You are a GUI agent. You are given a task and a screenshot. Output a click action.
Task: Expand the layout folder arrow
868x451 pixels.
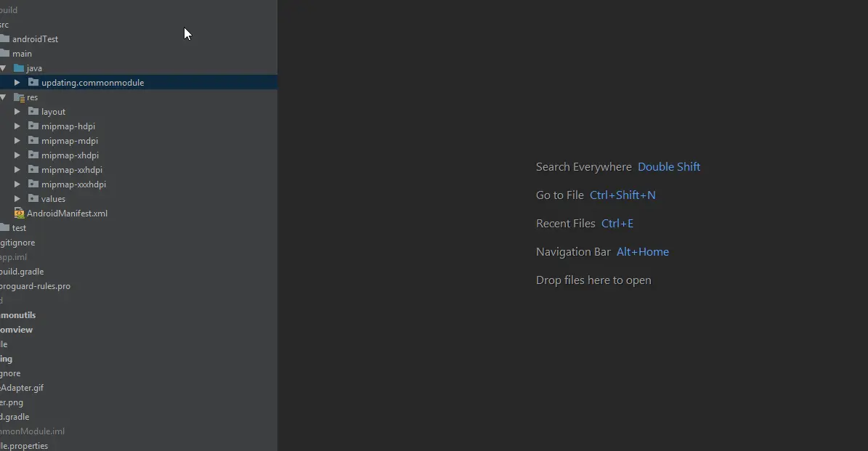coord(17,111)
